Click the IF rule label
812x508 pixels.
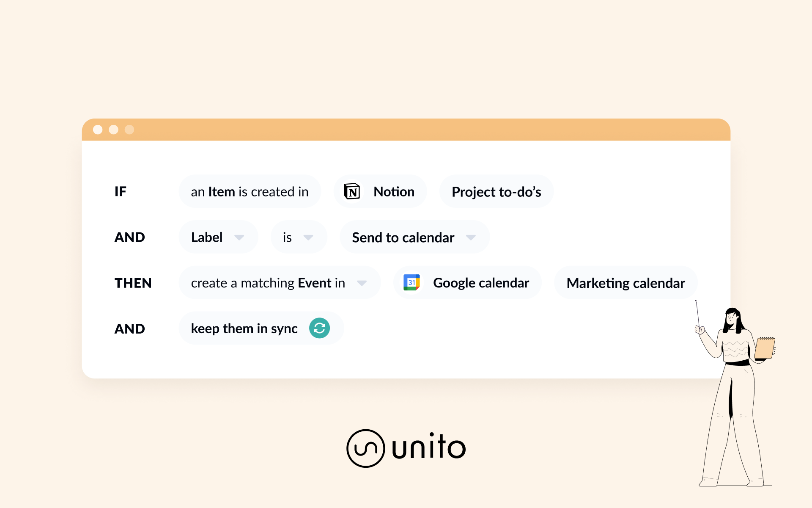tap(121, 191)
